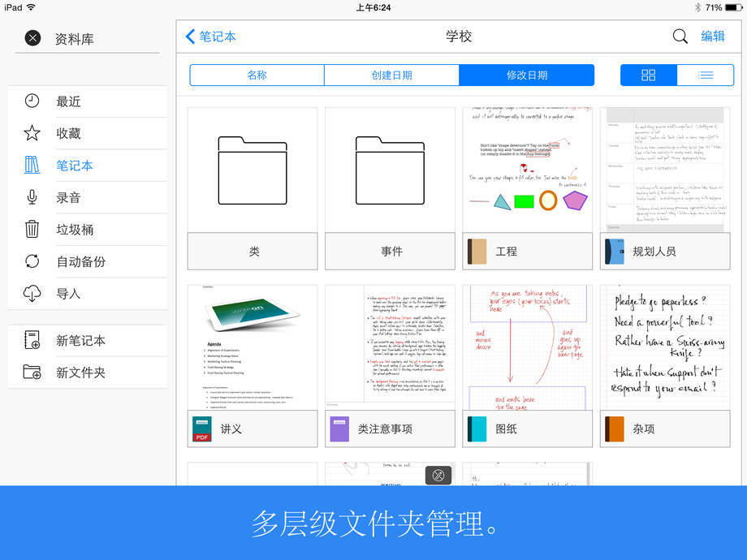Open the search magnifier icon

[680, 37]
